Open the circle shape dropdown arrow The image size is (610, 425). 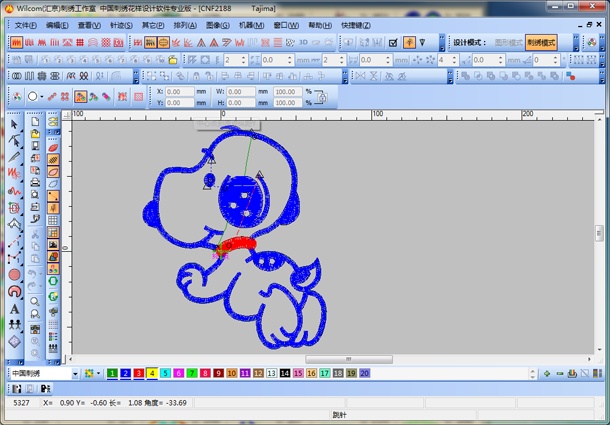(x=42, y=97)
